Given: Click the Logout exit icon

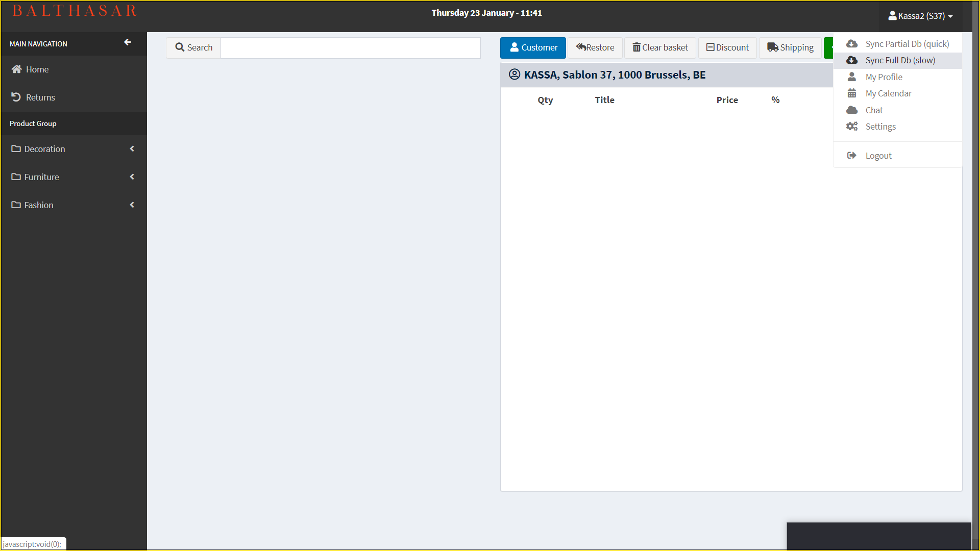Looking at the screenshot, I should [852, 156].
